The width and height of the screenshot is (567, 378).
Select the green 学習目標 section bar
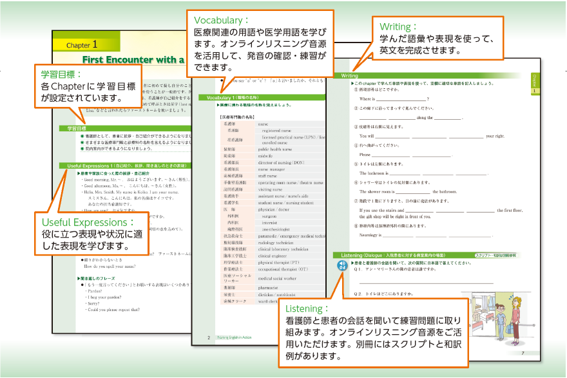(x=125, y=128)
